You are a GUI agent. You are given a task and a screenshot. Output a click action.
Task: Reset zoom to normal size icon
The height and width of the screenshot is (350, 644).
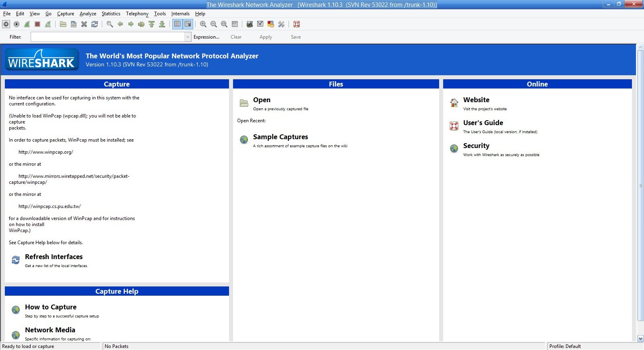pyautogui.click(x=224, y=24)
